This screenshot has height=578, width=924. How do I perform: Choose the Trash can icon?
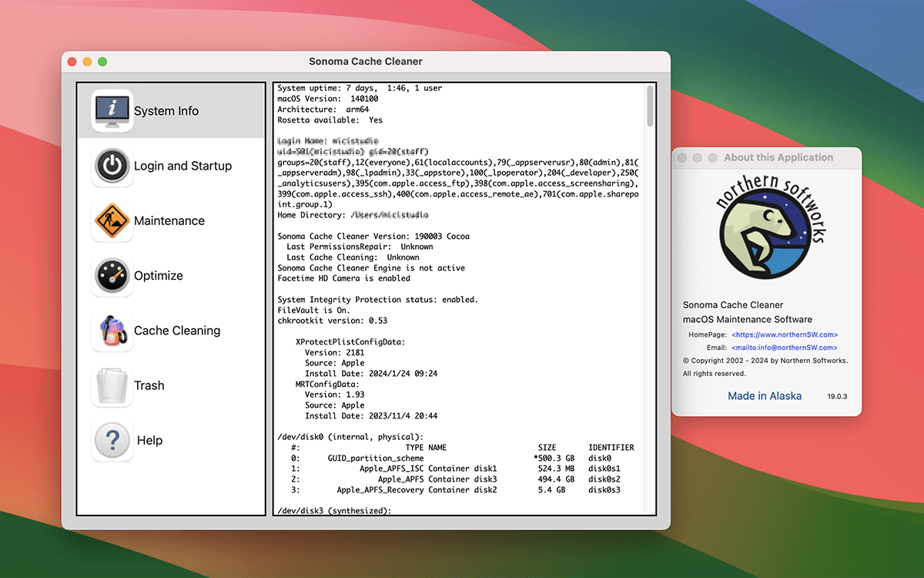pos(112,385)
